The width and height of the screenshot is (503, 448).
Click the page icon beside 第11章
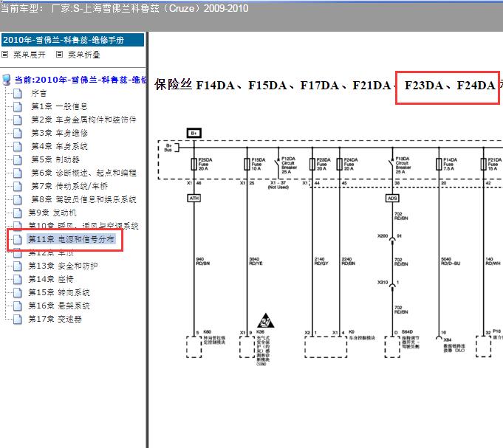[x=18, y=240]
